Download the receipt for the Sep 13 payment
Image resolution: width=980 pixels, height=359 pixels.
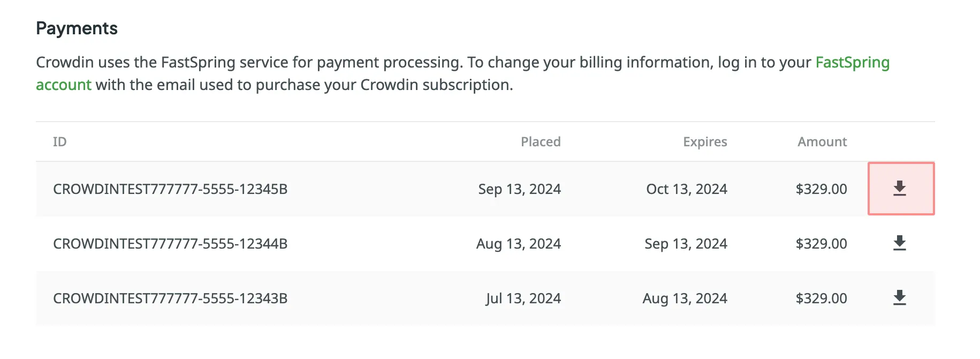[900, 189]
